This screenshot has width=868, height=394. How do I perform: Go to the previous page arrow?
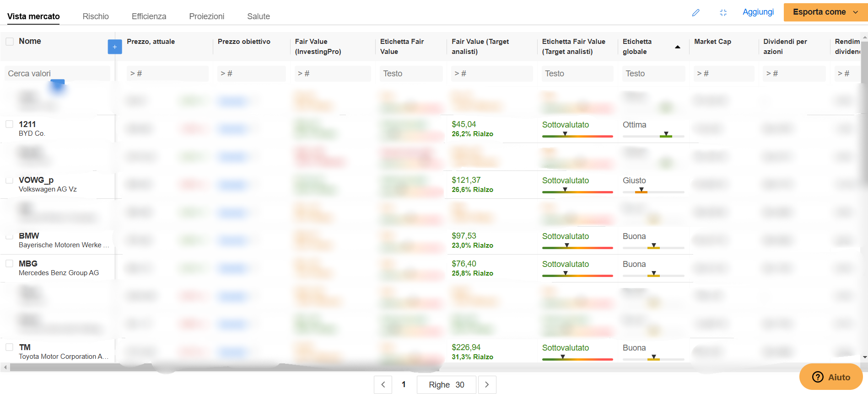point(383,385)
